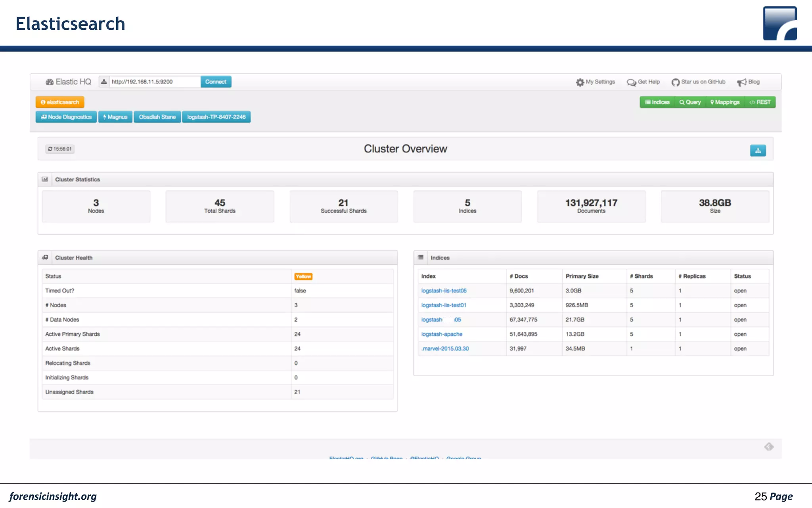Image resolution: width=812 pixels, height=508 pixels.
Task: Select the Obadiah Stane node
Action: [157, 117]
